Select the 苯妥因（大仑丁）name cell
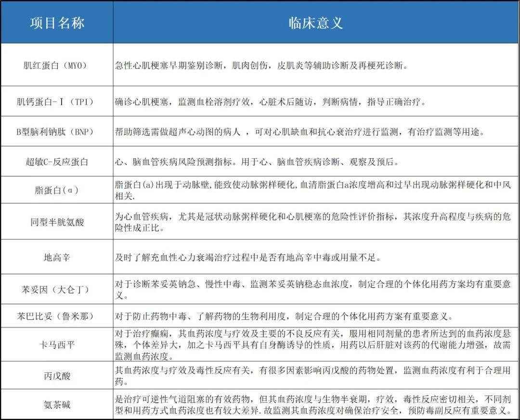Image resolution: width=520 pixels, height=420 pixels. tap(57, 289)
